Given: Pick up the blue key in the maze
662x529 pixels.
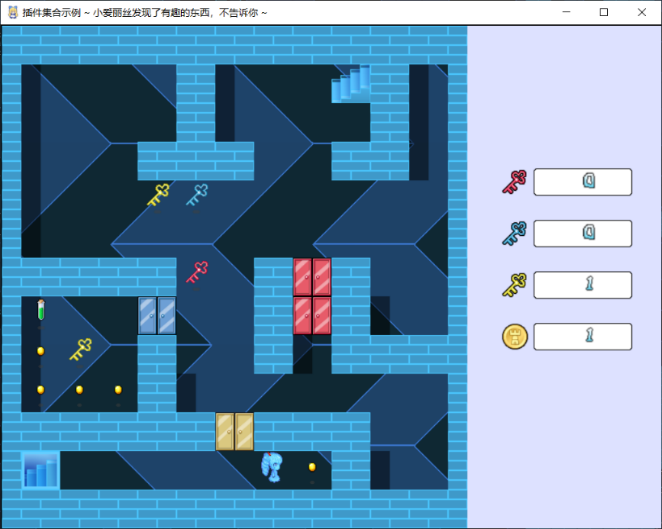Looking at the screenshot, I should coord(197,194).
